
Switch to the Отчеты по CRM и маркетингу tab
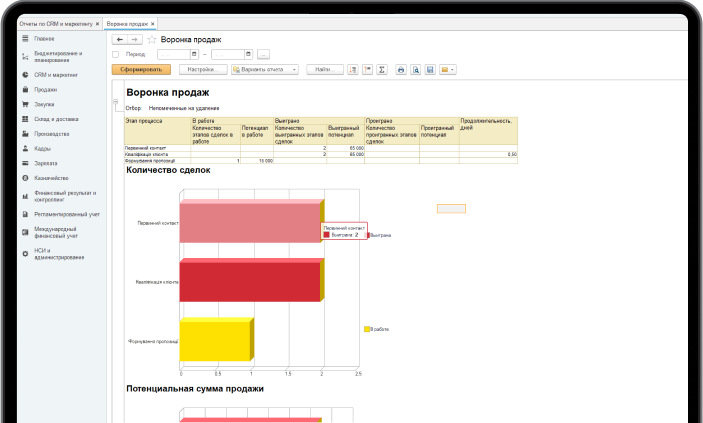(x=56, y=24)
